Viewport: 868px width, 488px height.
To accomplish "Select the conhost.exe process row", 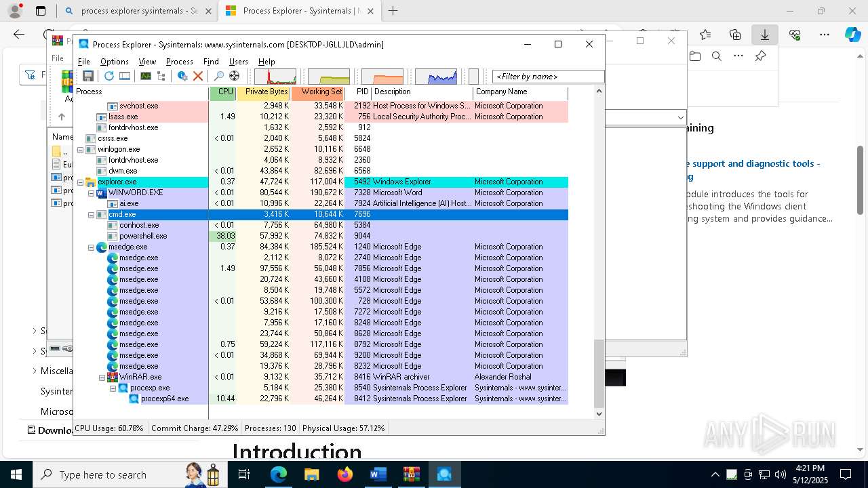I will 320,225.
